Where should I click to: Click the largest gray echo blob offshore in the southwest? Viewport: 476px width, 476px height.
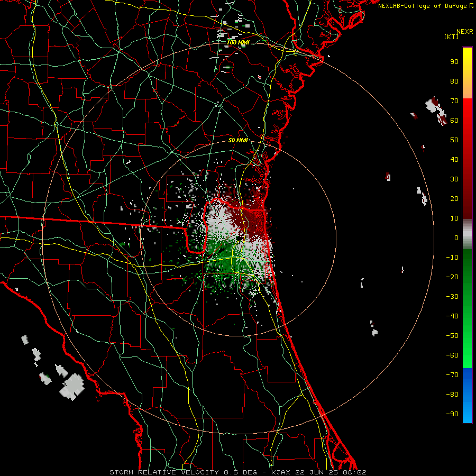pyautogui.click(x=71, y=387)
